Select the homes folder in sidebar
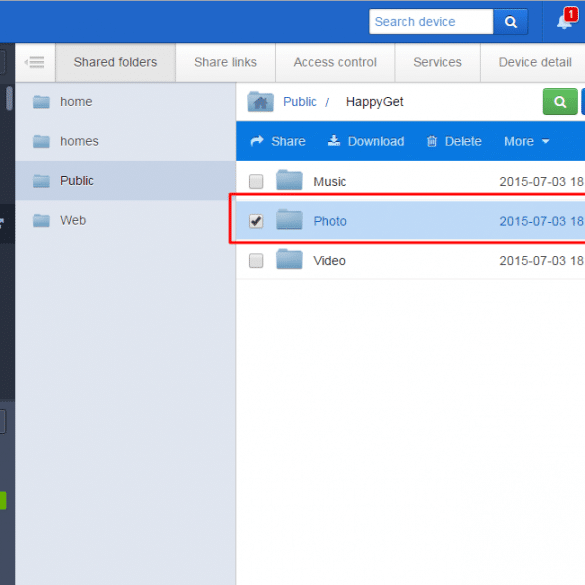The width and height of the screenshot is (585, 585). pyautogui.click(x=125, y=141)
